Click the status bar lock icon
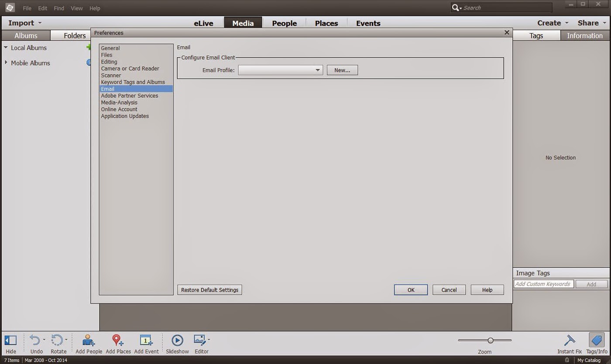 tap(566, 360)
